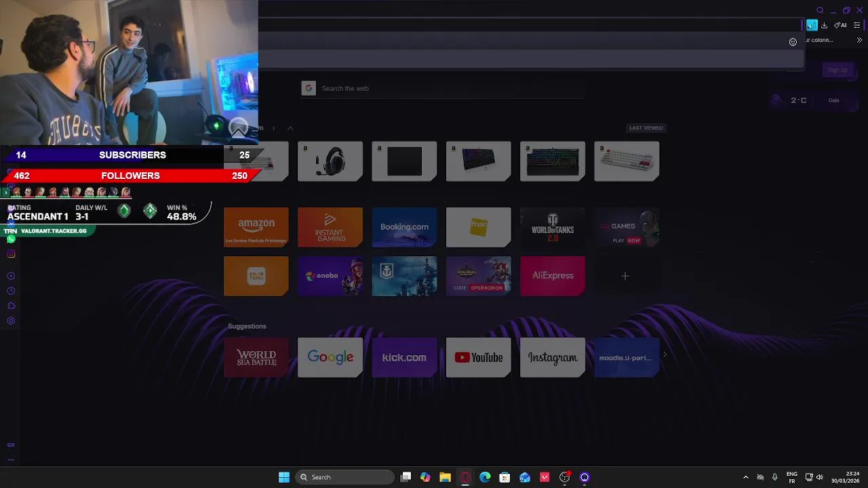Open Instagram from the Opera GX sidebar
This screenshot has height=488, width=868.
pyautogui.click(x=11, y=254)
